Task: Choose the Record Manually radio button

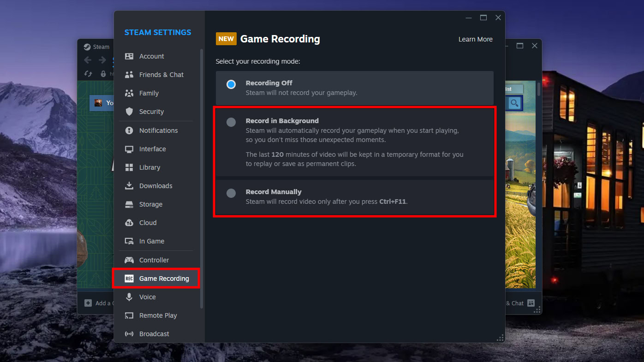Action: tap(231, 193)
